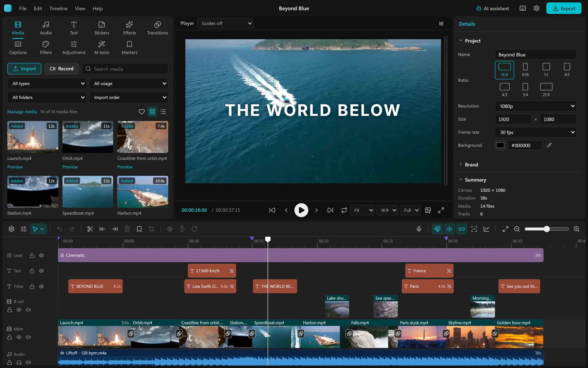Click the crop tool in timeline toolbar

[x=151, y=229]
